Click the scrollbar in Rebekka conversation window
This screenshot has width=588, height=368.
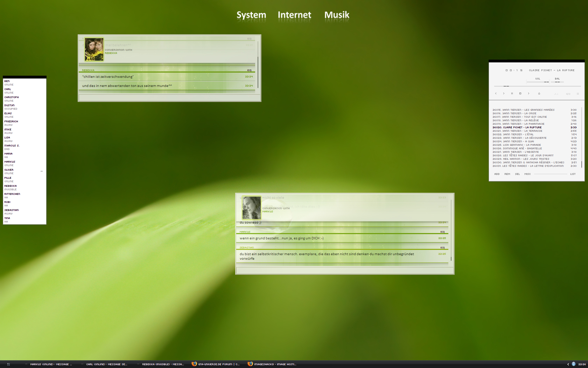pyautogui.click(x=258, y=65)
